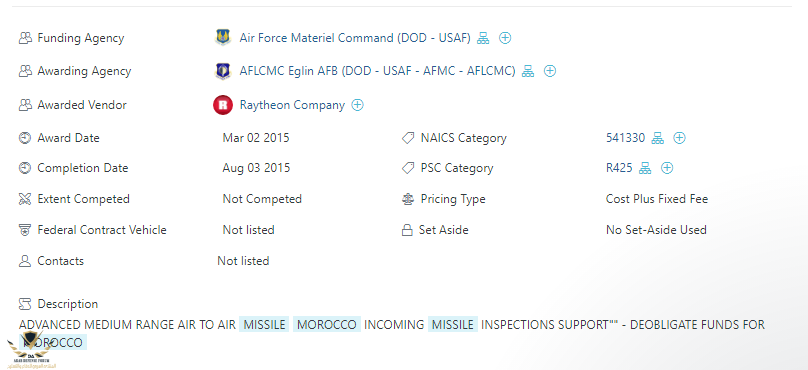Open PSC code R425 link

(619, 168)
